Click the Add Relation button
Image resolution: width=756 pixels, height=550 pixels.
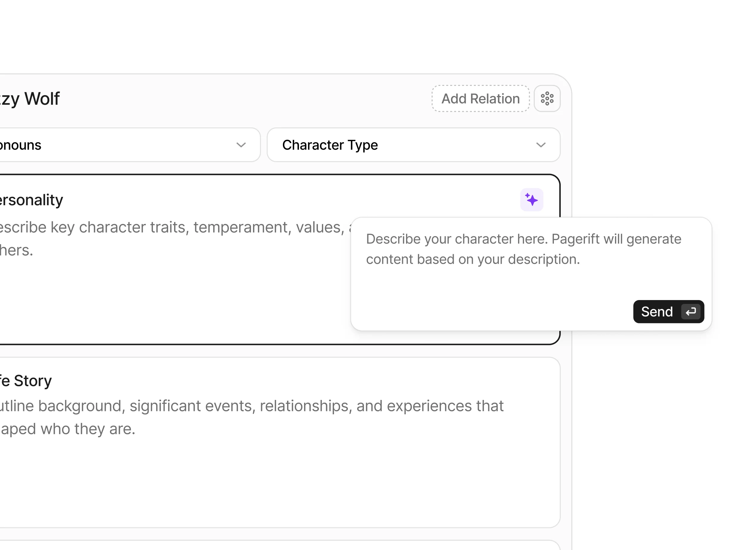[x=480, y=99]
